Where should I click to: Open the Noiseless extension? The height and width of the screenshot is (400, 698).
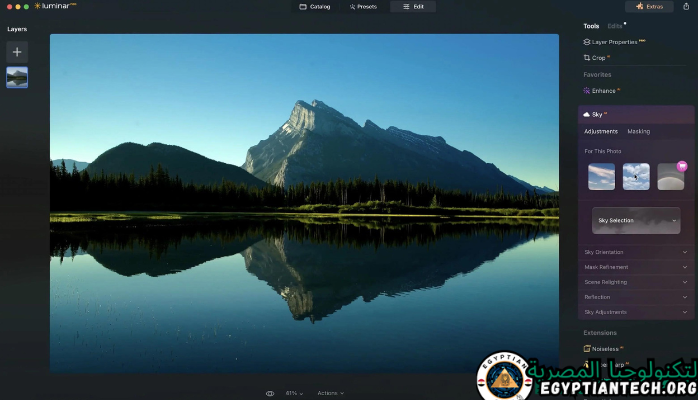click(604, 349)
